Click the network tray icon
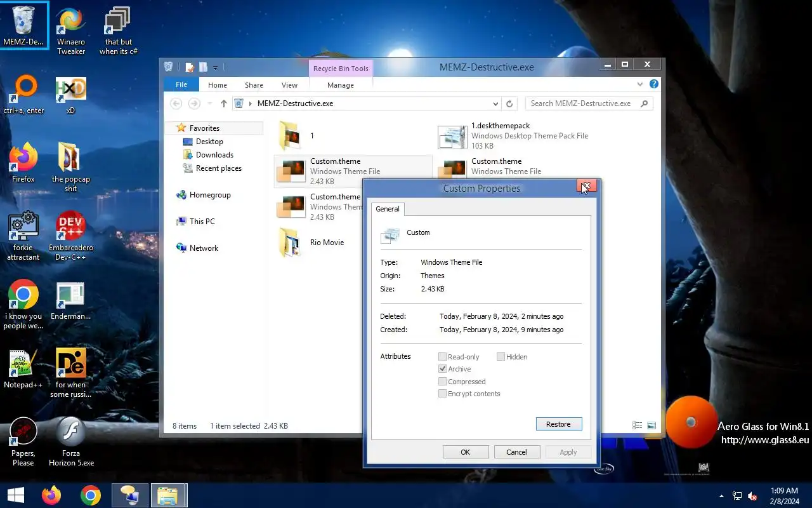This screenshot has height=508, width=812. 737,496
